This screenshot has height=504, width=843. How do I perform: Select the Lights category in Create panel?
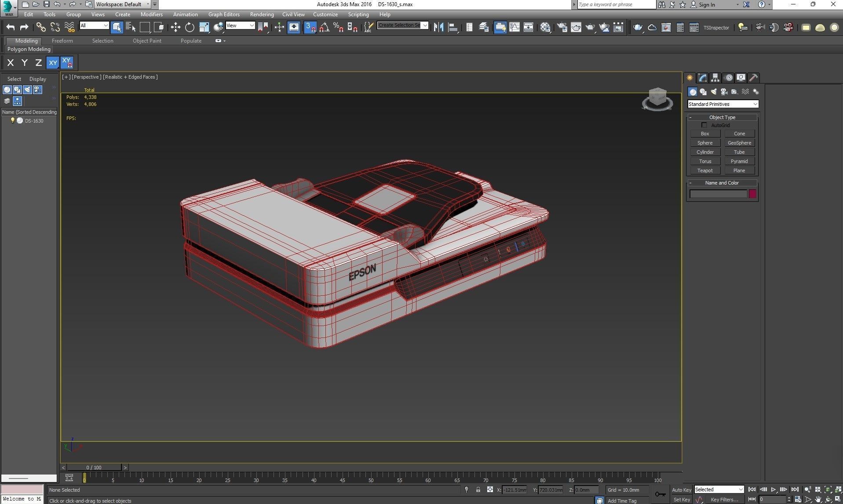[713, 92]
